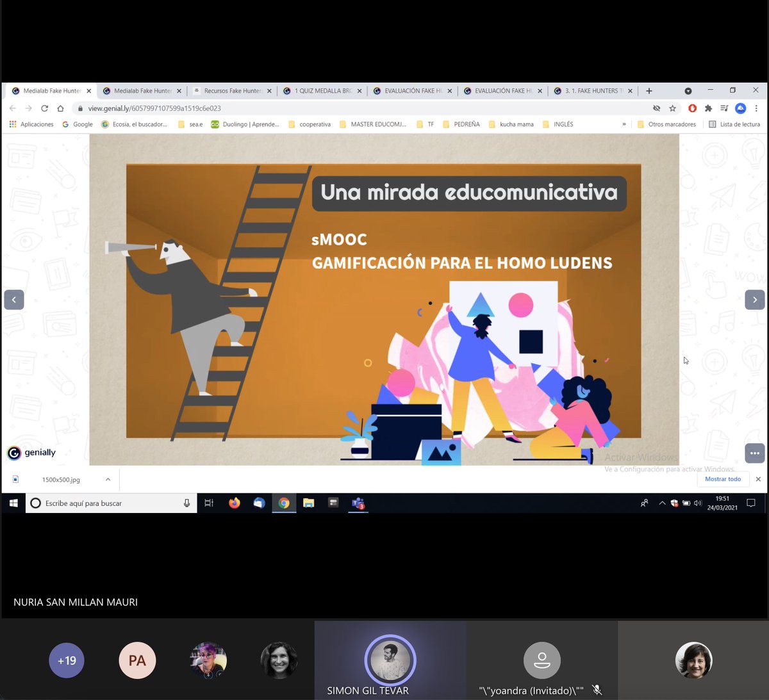Viewport: 769px width, 700px height.
Task: Click the Mostrar todo downloads button
Action: (723, 479)
